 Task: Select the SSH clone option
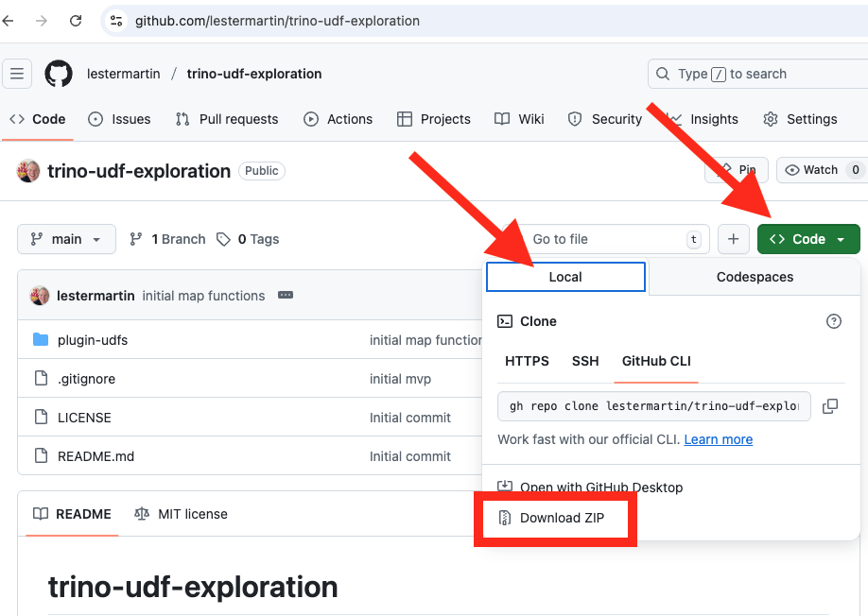pos(585,361)
